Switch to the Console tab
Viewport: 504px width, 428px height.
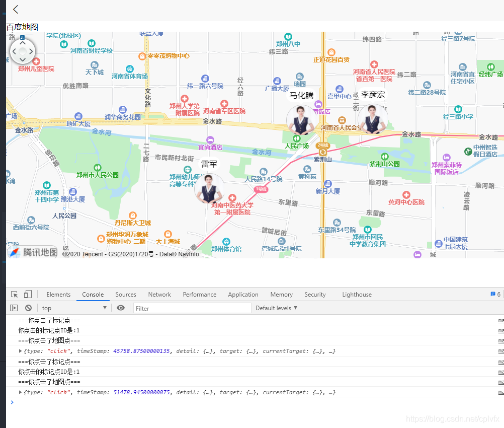[x=93, y=295]
